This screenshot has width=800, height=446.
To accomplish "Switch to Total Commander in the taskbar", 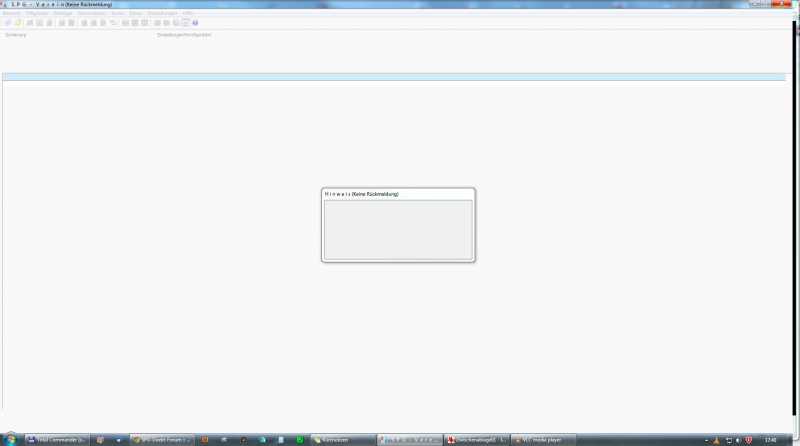I will [x=55, y=440].
